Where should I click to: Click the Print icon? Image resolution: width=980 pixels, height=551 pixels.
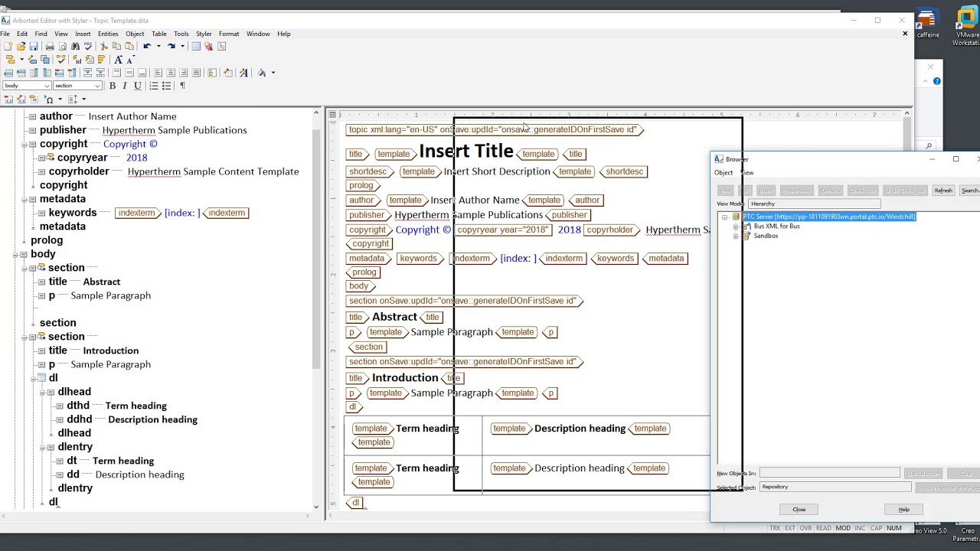50,46
